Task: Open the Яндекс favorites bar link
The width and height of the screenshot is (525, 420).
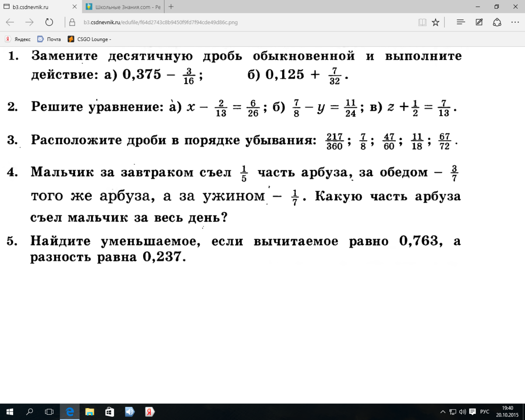Action: point(18,39)
